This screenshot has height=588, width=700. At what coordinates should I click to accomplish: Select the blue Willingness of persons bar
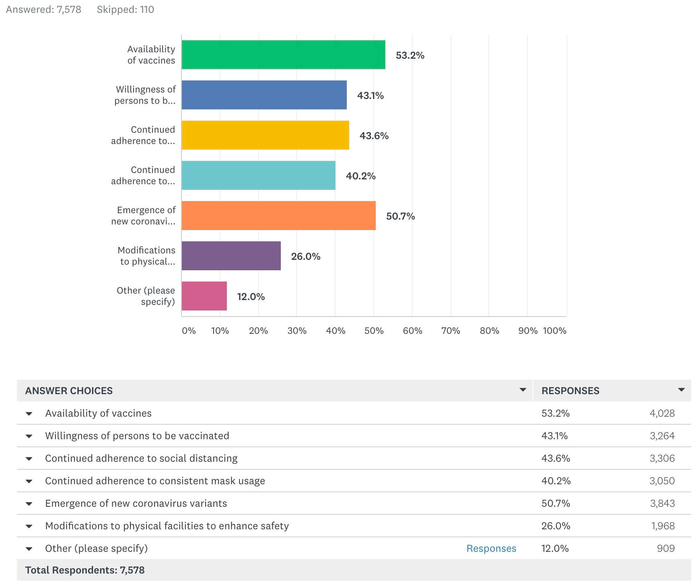click(264, 95)
